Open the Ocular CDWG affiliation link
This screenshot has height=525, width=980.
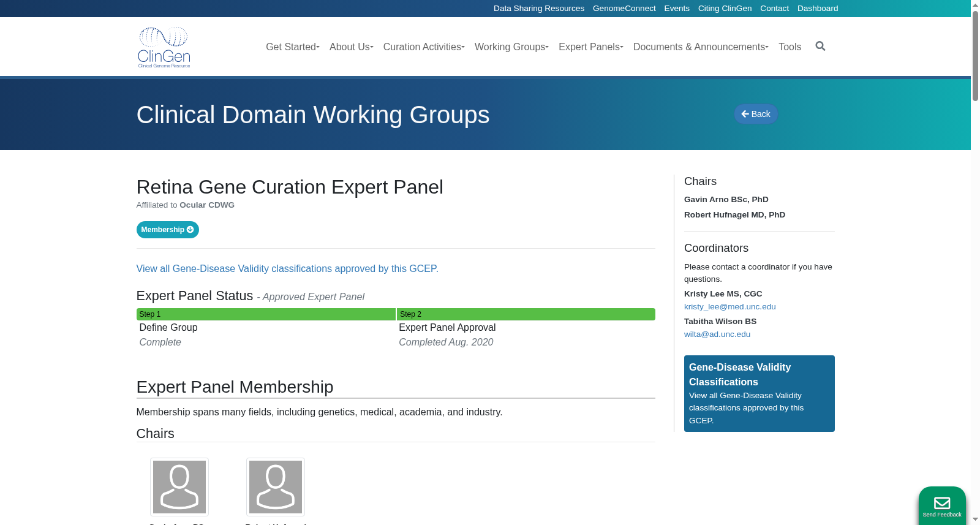pos(207,205)
